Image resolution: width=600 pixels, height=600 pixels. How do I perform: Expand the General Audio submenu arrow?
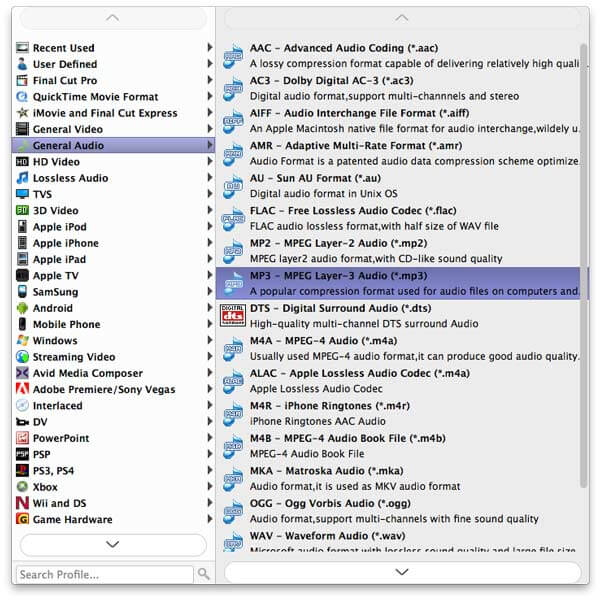click(x=210, y=145)
